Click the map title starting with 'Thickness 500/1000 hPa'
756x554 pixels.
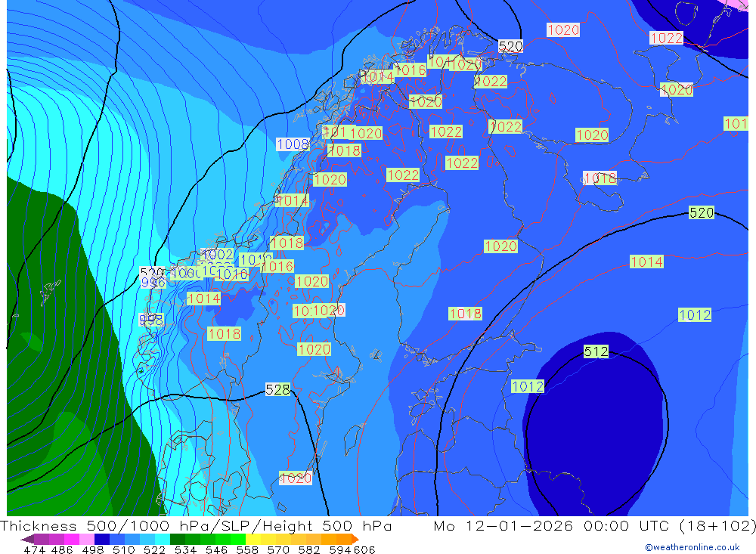pyautogui.click(x=196, y=525)
